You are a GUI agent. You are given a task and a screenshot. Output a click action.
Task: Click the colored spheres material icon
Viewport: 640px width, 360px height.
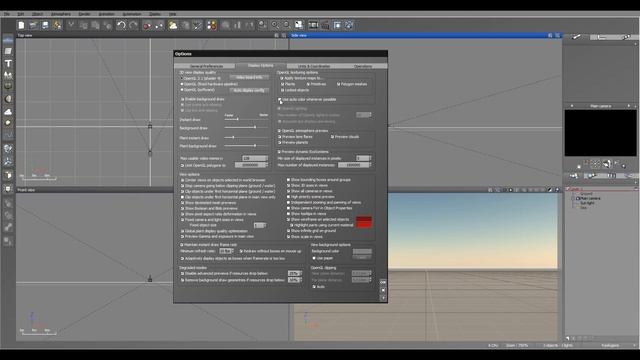211,25
